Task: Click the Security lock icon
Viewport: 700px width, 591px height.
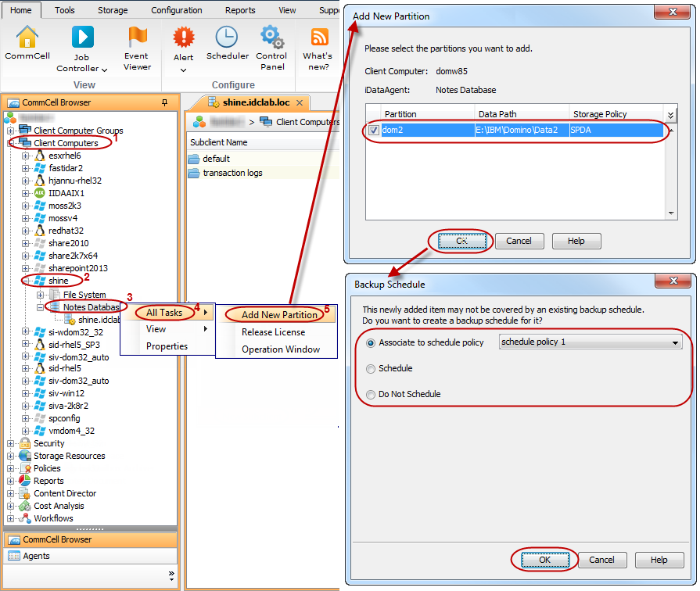Action: (26, 443)
